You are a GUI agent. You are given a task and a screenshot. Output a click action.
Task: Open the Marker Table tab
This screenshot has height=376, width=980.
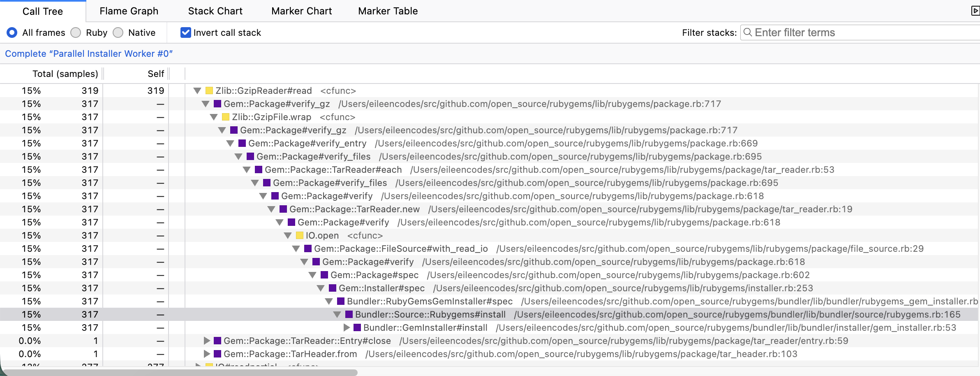point(387,11)
